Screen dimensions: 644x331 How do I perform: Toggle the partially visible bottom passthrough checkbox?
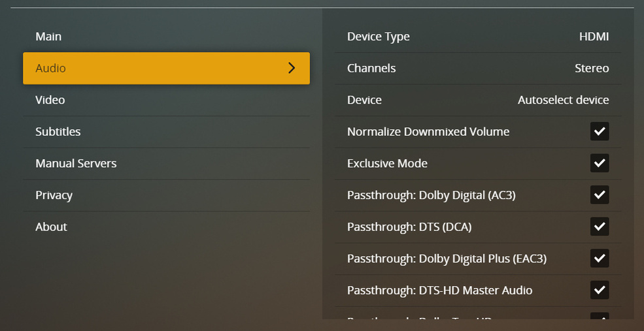[600, 317]
